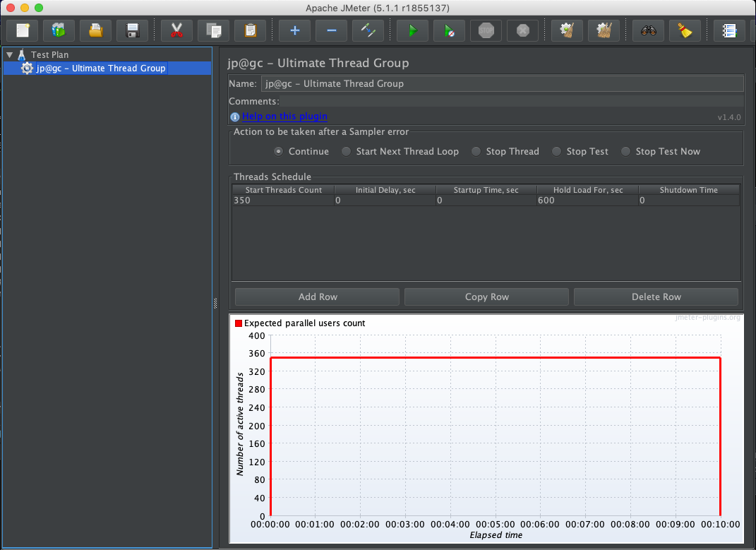Click the Initial Delay 0 cell
Image resolution: width=756 pixels, height=550 pixels.
(x=385, y=201)
